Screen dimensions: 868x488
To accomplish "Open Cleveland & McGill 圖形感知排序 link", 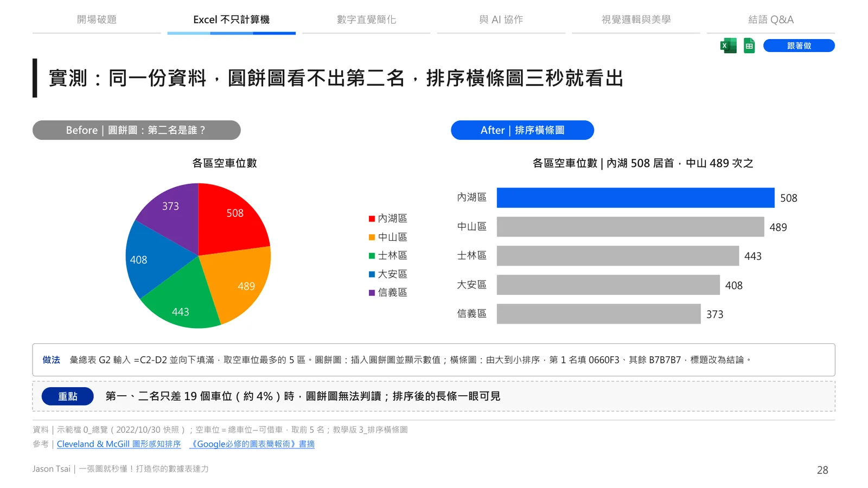I will (x=119, y=444).
